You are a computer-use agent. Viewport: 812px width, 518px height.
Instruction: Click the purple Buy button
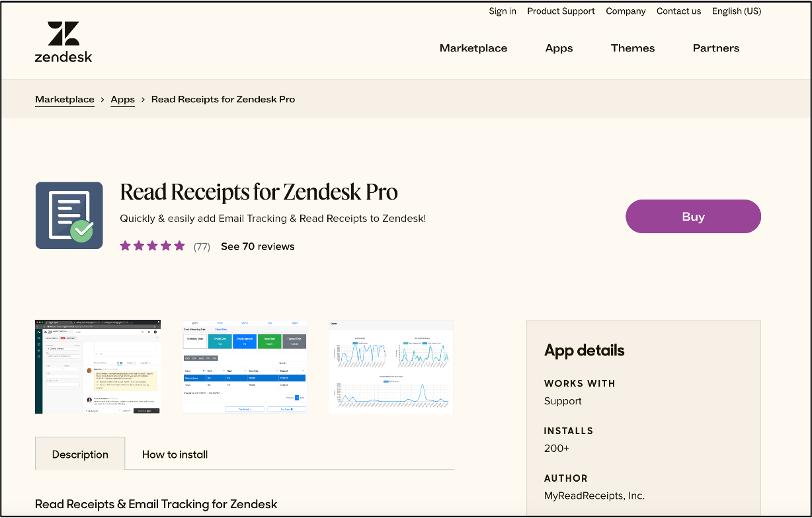(693, 217)
